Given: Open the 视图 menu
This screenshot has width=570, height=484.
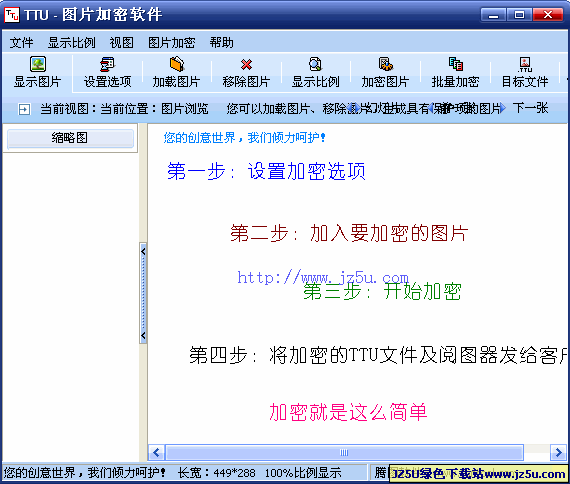Looking at the screenshot, I should click(122, 43).
